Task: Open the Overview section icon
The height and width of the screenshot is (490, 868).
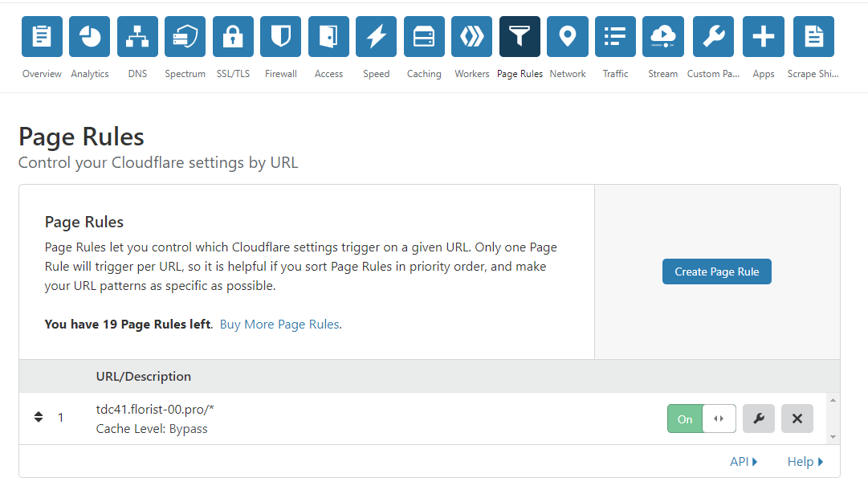Action: 42,36
